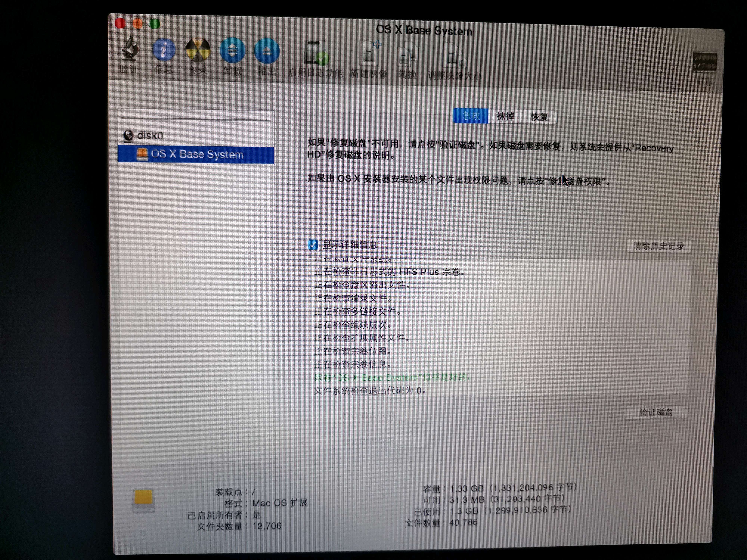Click the file count 40,786
The width and height of the screenshot is (747, 560).
pyautogui.click(x=463, y=522)
